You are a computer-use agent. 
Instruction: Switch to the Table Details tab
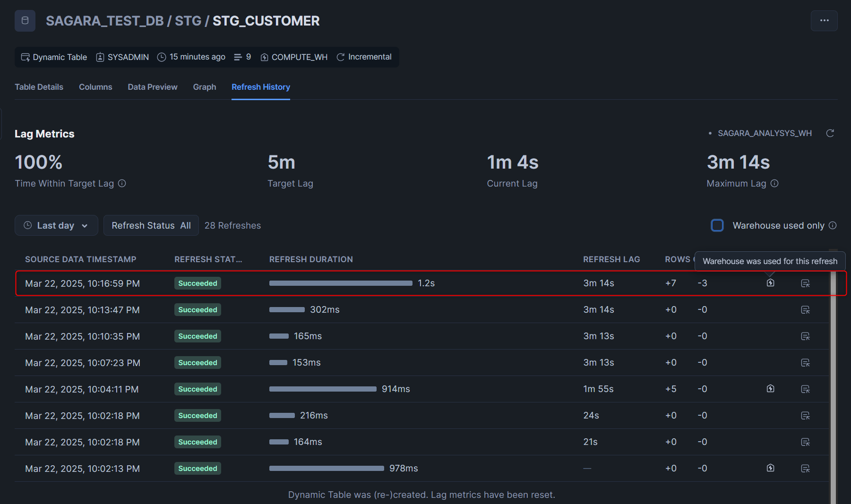pyautogui.click(x=39, y=87)
